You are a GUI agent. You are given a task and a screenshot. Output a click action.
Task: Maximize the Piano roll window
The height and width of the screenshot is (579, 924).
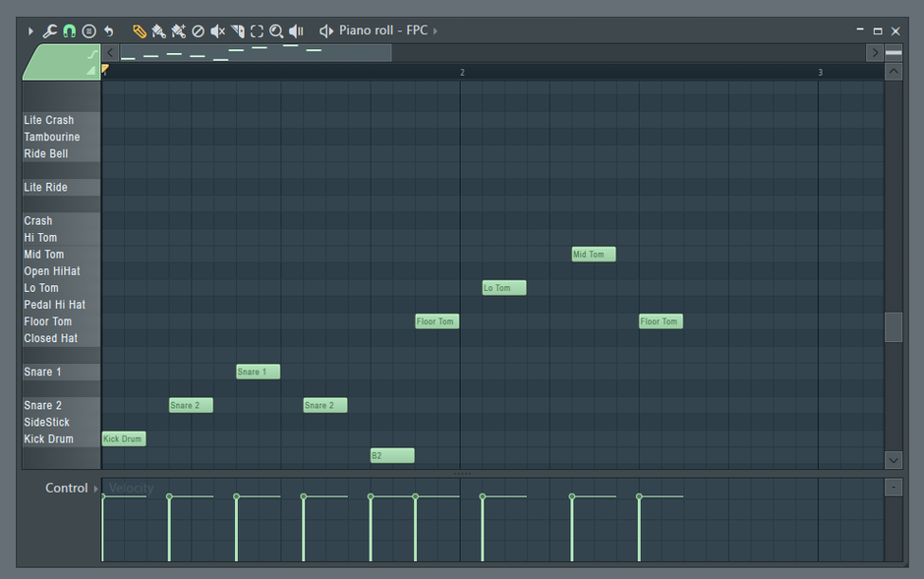pyautogui.click(x=878, y=30)
